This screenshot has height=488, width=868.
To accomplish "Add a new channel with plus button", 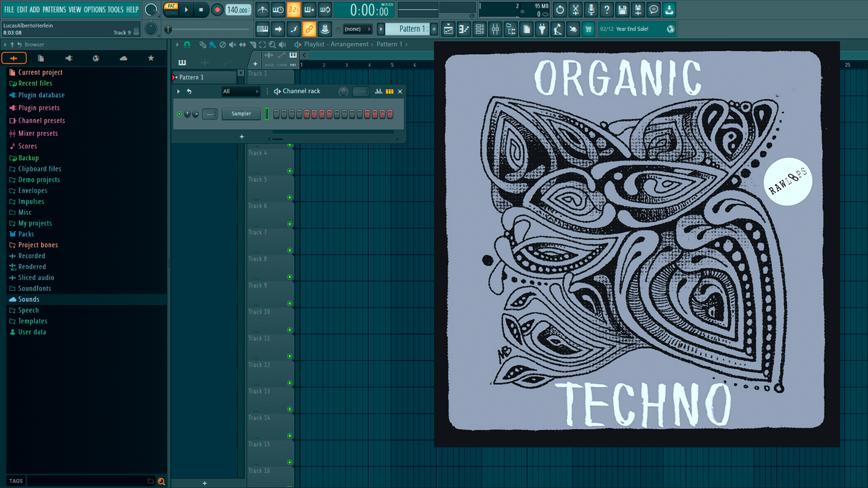I will 241,137.
